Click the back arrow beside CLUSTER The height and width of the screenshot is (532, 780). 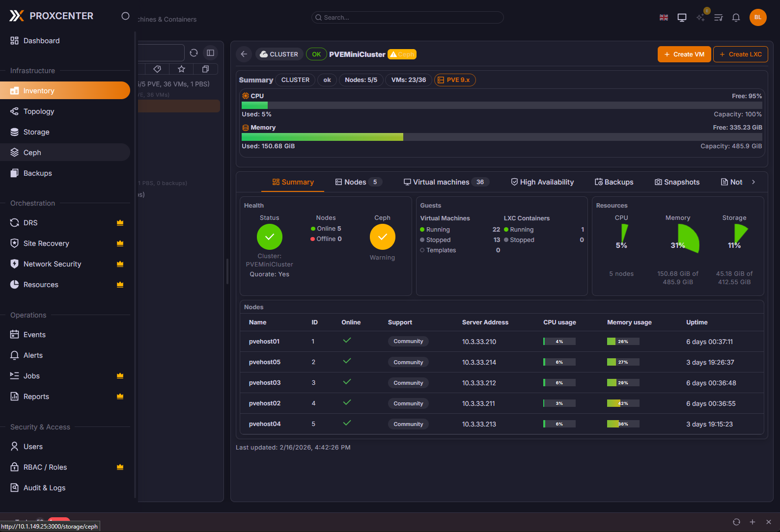tap(244, 54)
